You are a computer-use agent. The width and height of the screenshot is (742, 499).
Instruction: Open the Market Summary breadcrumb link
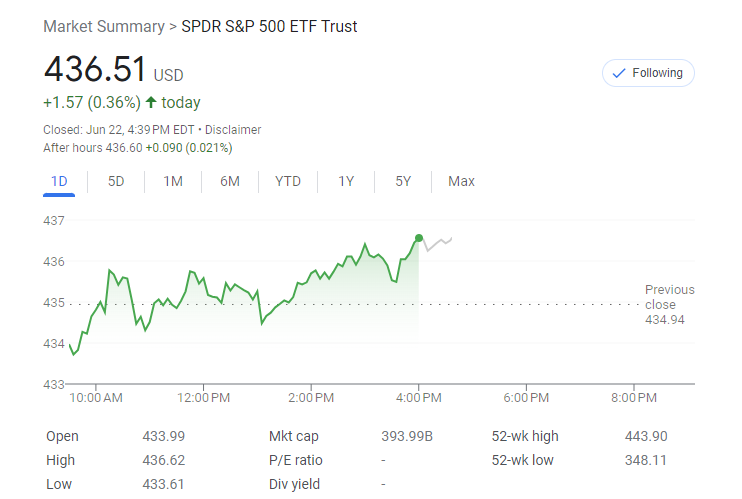(104, 26)
